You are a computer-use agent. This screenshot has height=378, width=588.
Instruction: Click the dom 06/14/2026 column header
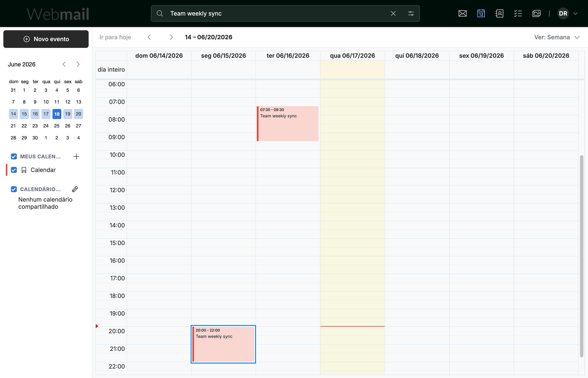click(x=159, y=56)
